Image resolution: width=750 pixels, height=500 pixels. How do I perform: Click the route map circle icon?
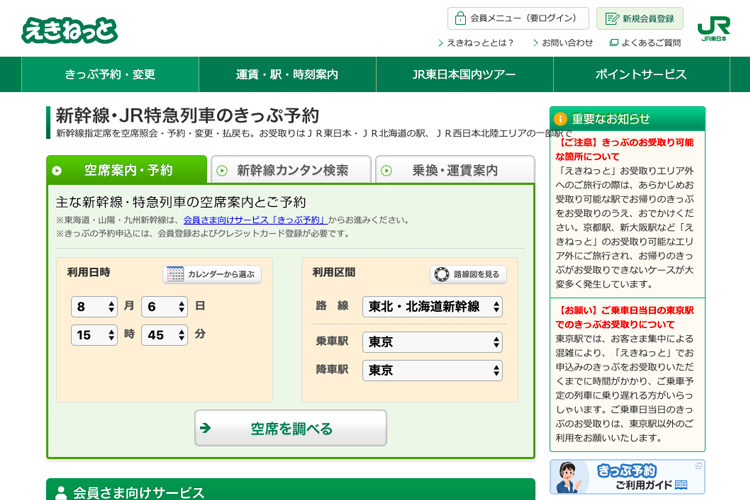click(441, 274)
